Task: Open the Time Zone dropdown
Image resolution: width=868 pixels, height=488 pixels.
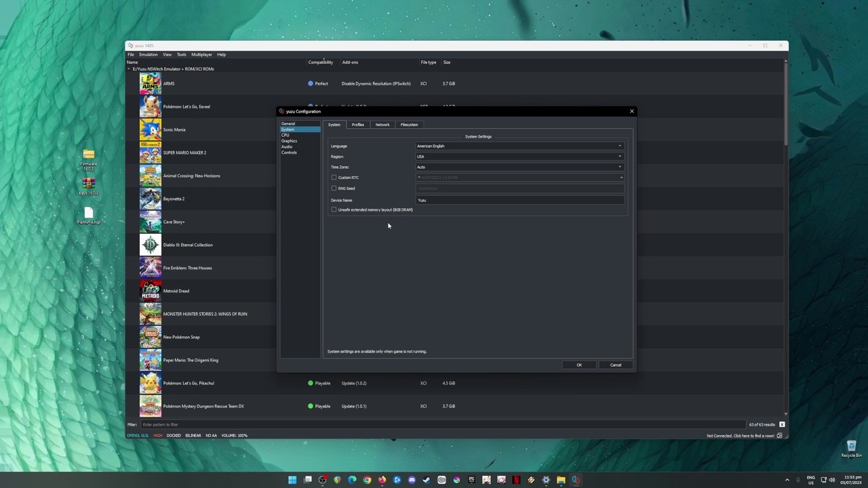Action: pos(519,167)
